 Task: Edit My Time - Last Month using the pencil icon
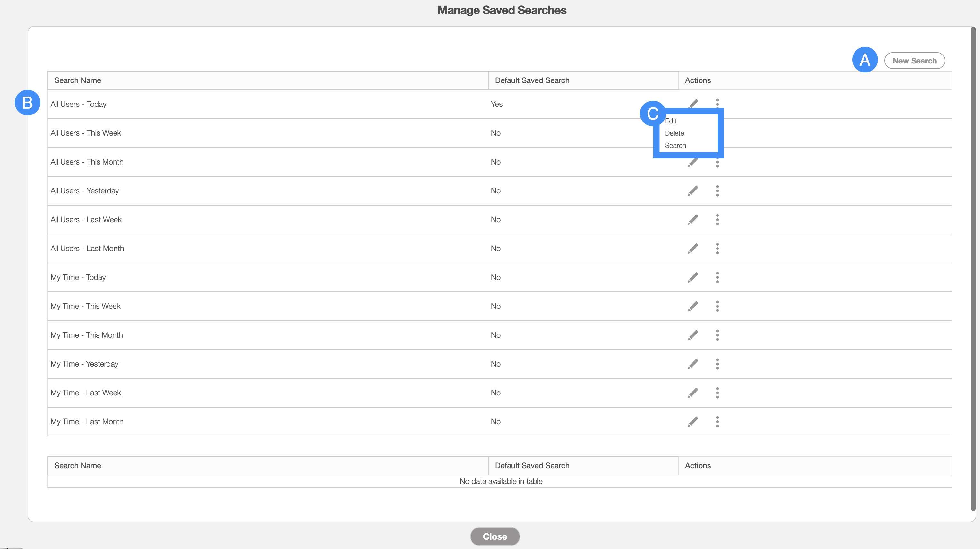(693, 422)
